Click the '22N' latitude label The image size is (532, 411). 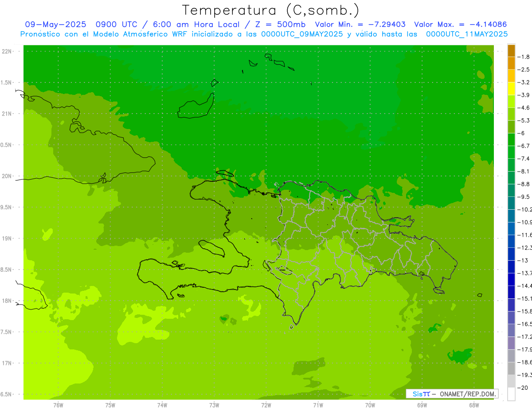pyautogui.click(x=7, y=51)
